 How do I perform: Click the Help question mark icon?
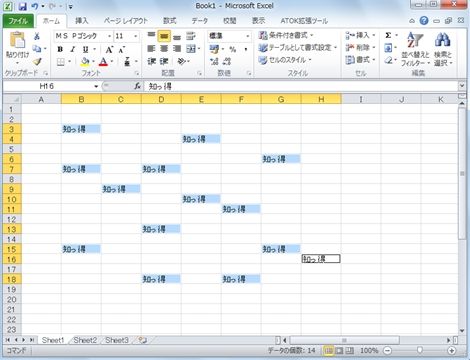424,21
